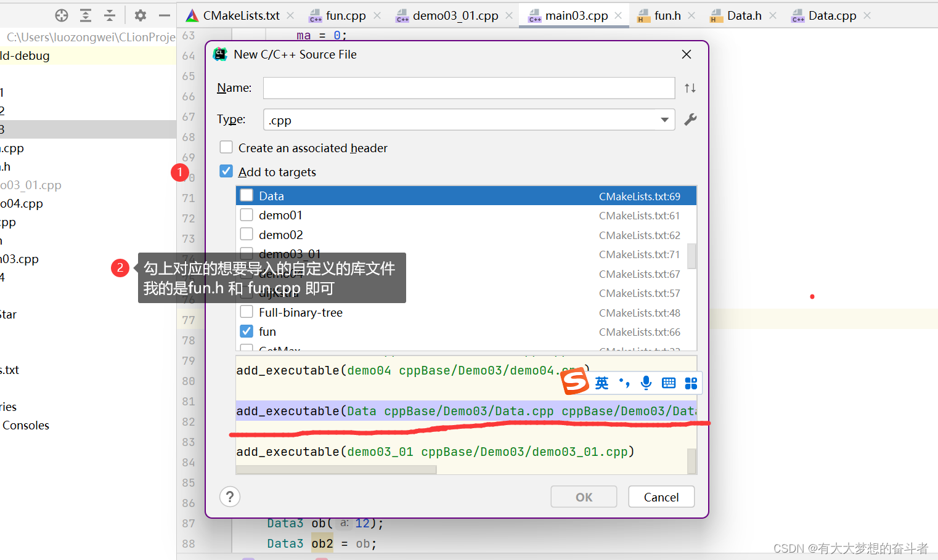Close the main03.cpp editor tab
The height and width of the screenshot is (560, 938).
pos(618,15)
